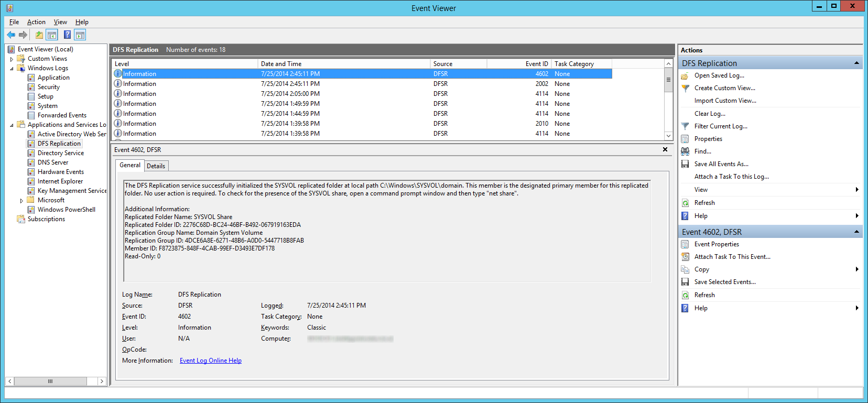Select the 7/25/2014 2:05:00 PM event

(363, 94)
